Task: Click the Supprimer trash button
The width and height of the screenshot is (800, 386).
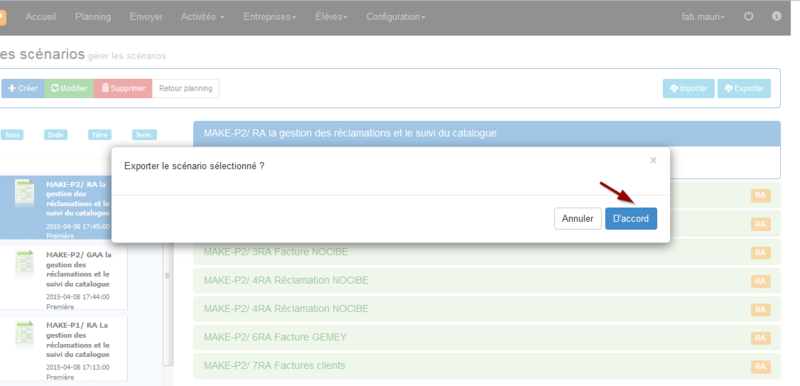Action: coord(123,88)
